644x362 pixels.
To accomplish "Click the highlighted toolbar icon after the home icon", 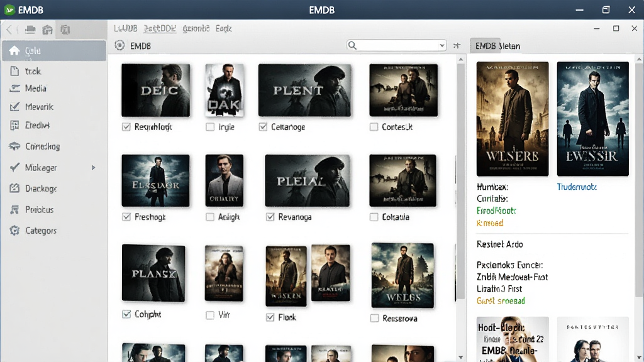I will [65, 30].
